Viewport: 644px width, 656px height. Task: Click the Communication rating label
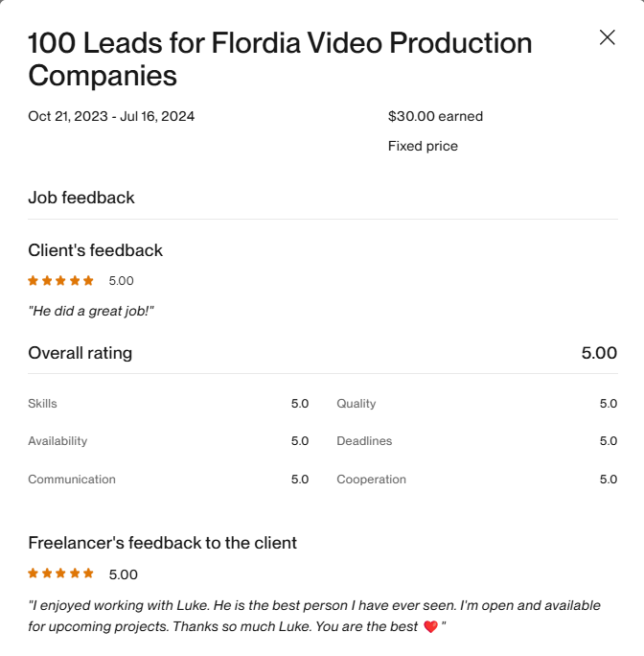tap(72, 479)
